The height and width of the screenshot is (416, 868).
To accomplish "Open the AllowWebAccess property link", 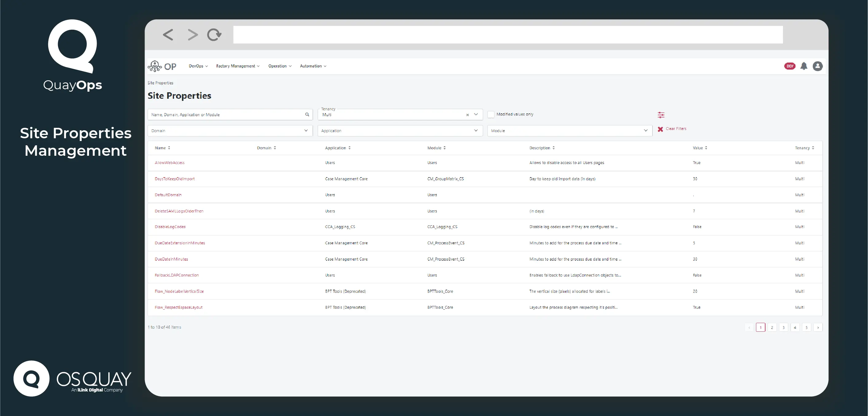I will [x=169, y=162].
